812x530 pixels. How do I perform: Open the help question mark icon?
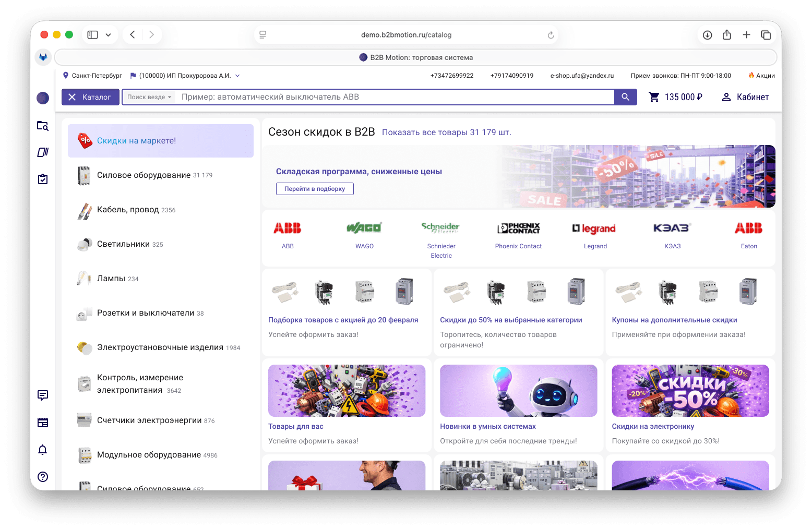pyautogui.click(x=43, y=476)
